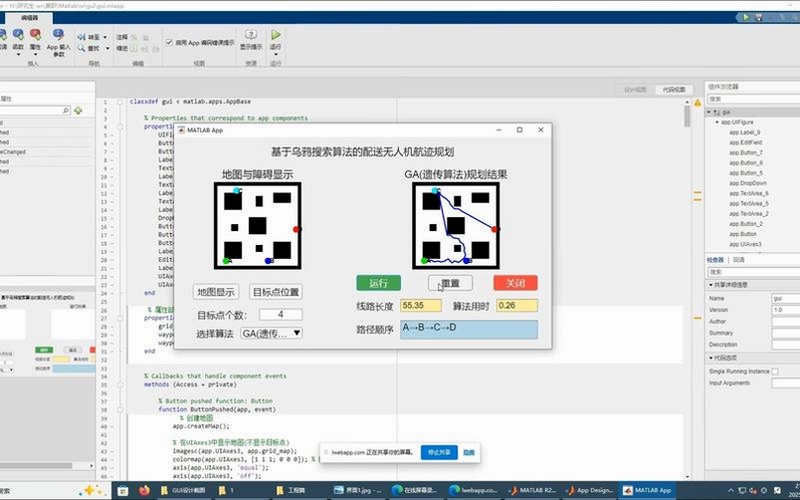This screenshot has width=800, height=500.
Task: Click the quick-access save icon in title bar
Action: point(759,17)
